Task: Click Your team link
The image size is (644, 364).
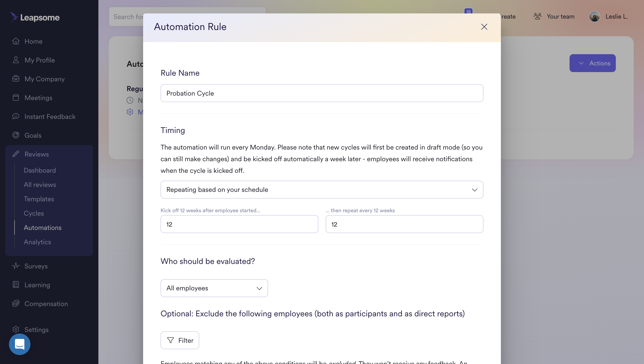Action: (561, 16)
